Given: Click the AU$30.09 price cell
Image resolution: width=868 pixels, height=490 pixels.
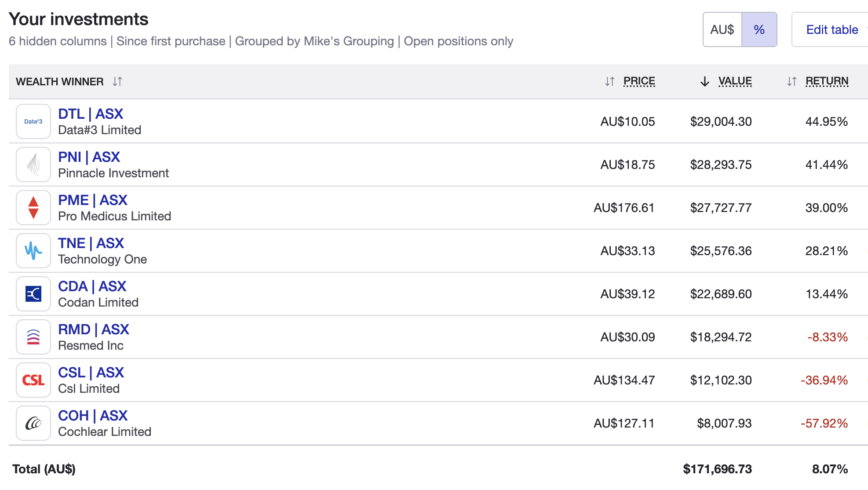Looking at the screenshot, I should 628,337.
